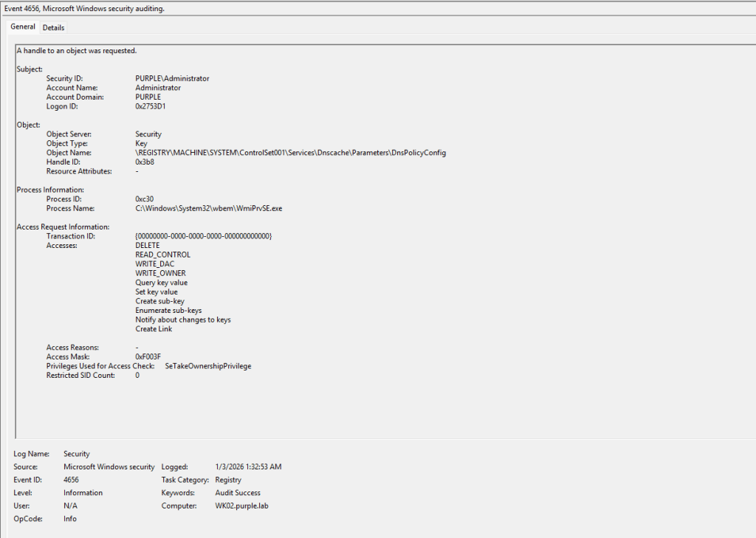Viewport: 756px width, 538px height.
Task: Click the Logged timestamp 1/3/2026 1:32:53 AM
Action: pyautogui.click(x=248, y=467)
